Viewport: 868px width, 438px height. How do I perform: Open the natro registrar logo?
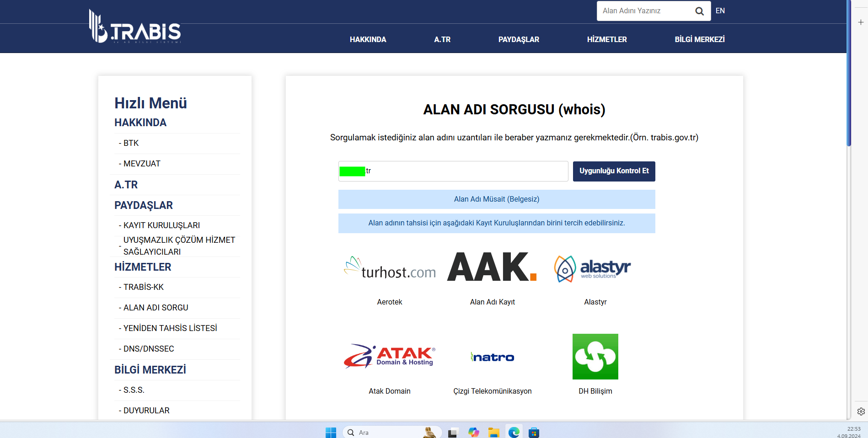click(493, 357)
